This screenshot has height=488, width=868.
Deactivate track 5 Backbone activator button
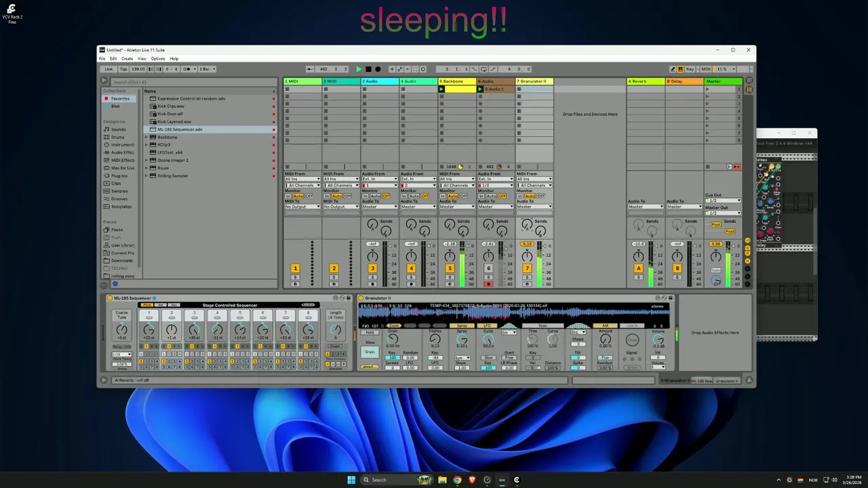(x=450, y=269)
